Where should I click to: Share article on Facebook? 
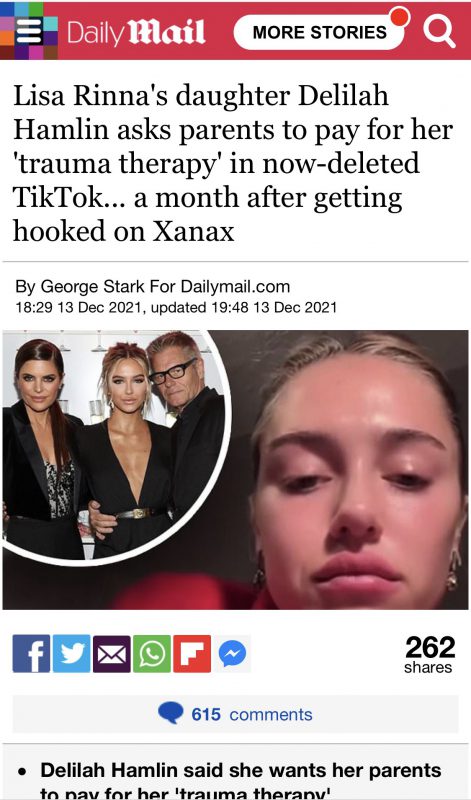click(x=32, y=654)
